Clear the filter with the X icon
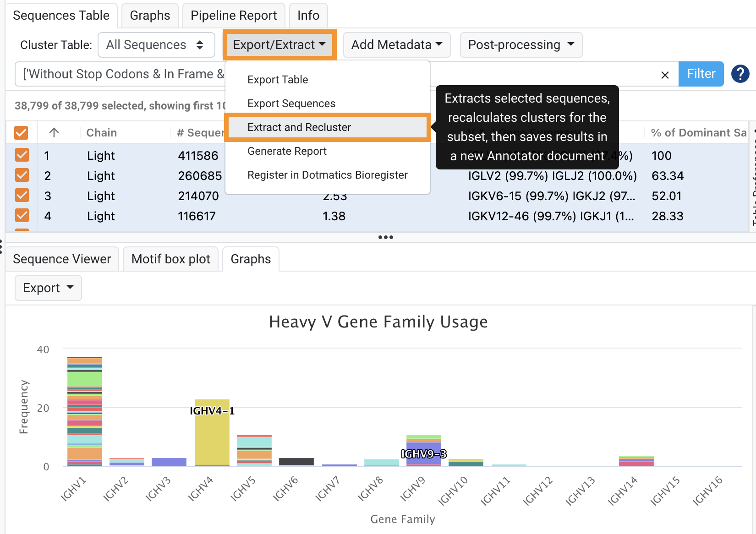The height and width of the screenshot is (534, 756). pos(665,75)
